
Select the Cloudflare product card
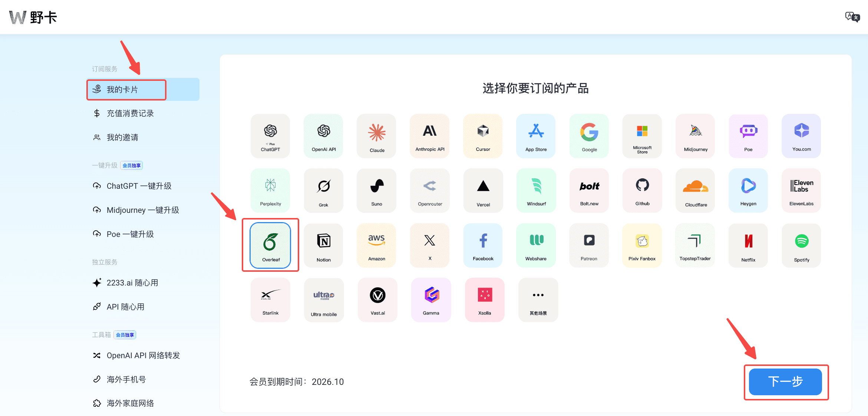click(696, 191)
